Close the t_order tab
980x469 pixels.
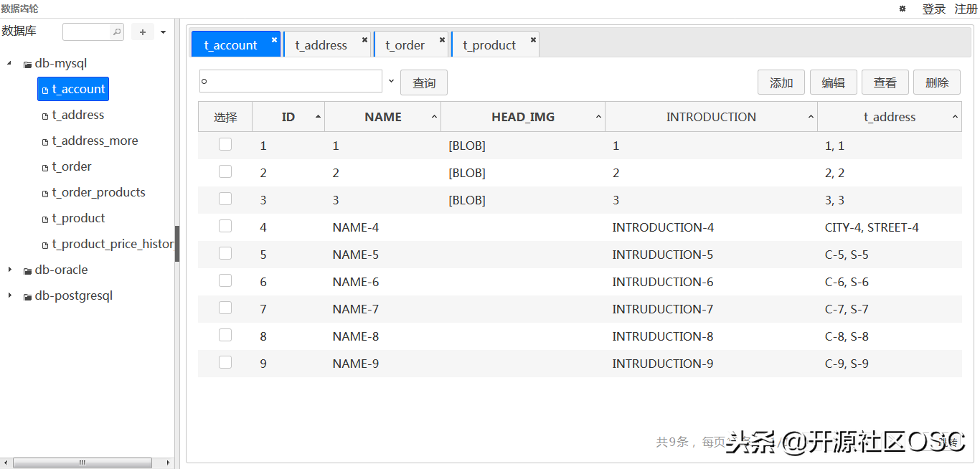click(442, 40)
